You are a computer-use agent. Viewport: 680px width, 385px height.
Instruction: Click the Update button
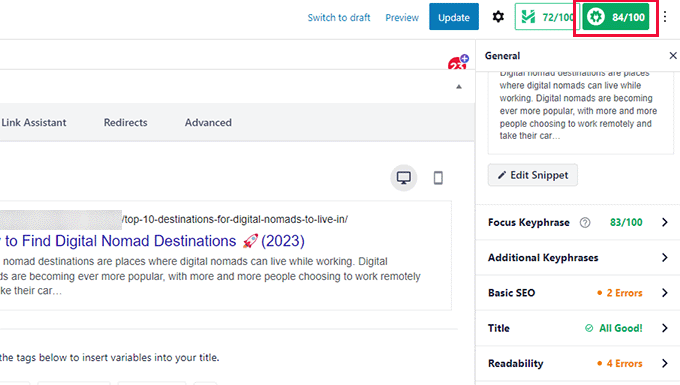click(454, 17)
